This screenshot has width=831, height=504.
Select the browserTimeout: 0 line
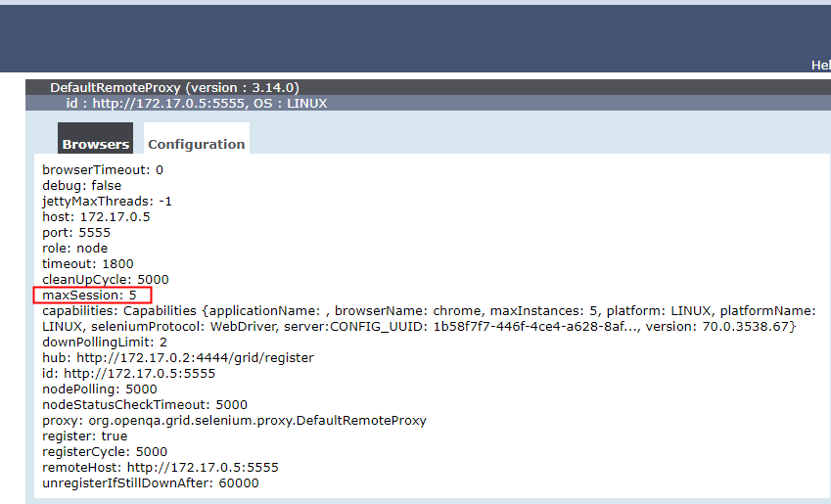103,170
